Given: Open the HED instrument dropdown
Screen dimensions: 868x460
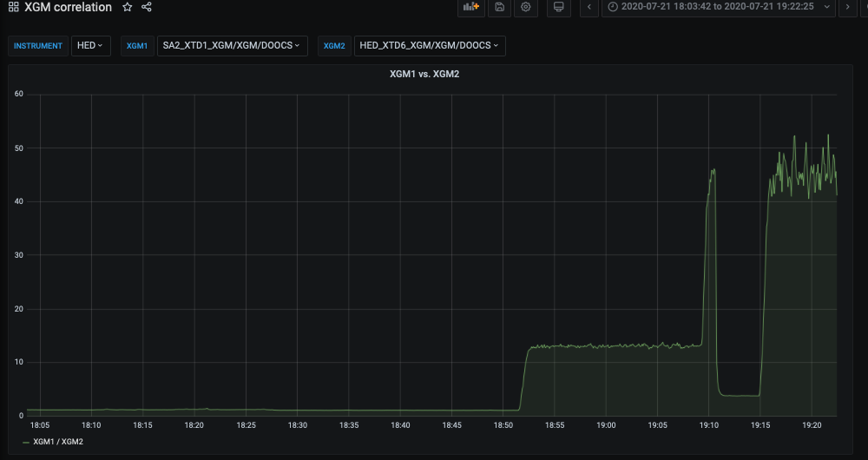Looking at the screenshot, I should point(91,46).
